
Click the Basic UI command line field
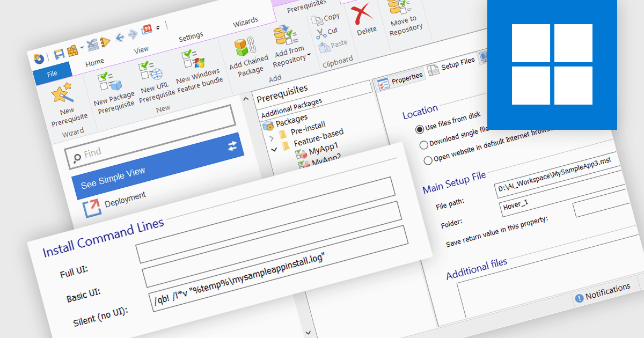[272, 245]
